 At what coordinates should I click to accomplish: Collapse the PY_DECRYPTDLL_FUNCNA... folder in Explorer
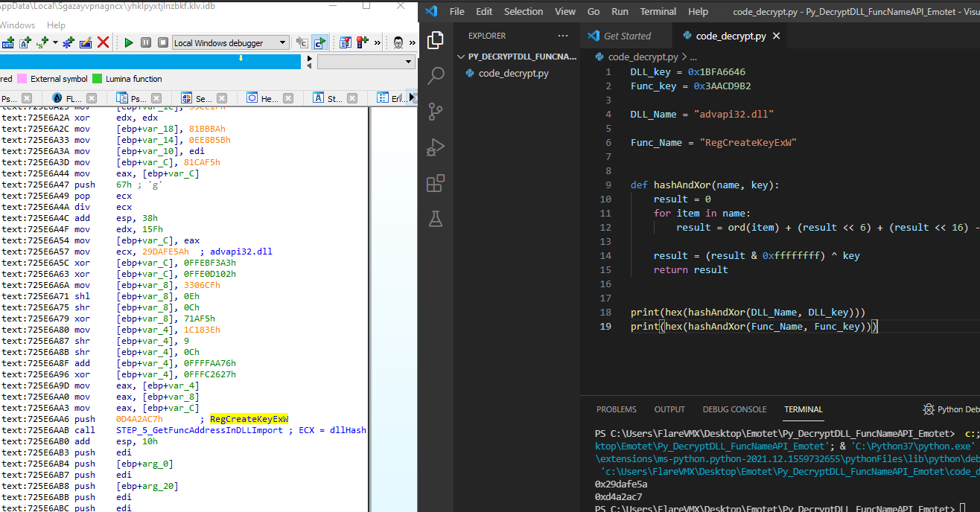[518, 56]
